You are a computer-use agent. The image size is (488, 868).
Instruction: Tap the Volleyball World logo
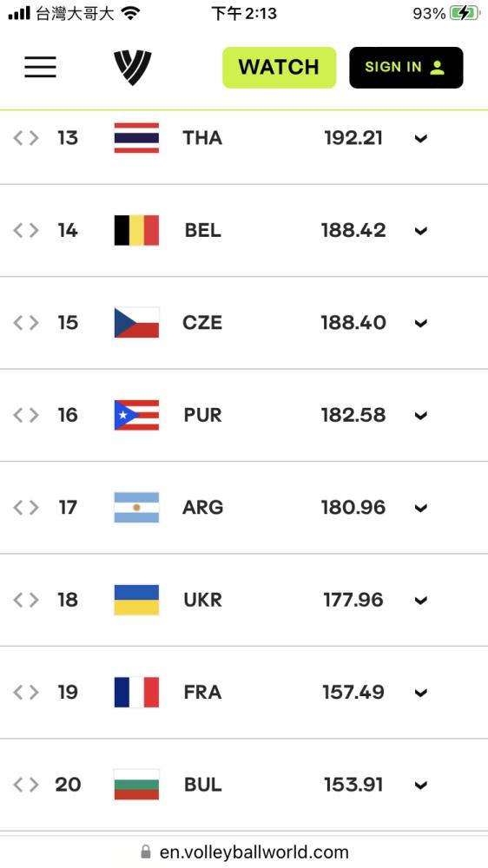133,68
